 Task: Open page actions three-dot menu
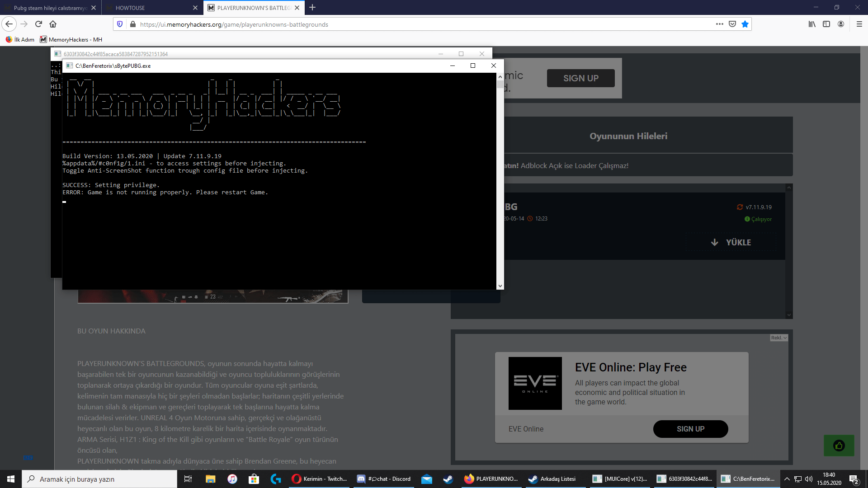tap(720, 24)
